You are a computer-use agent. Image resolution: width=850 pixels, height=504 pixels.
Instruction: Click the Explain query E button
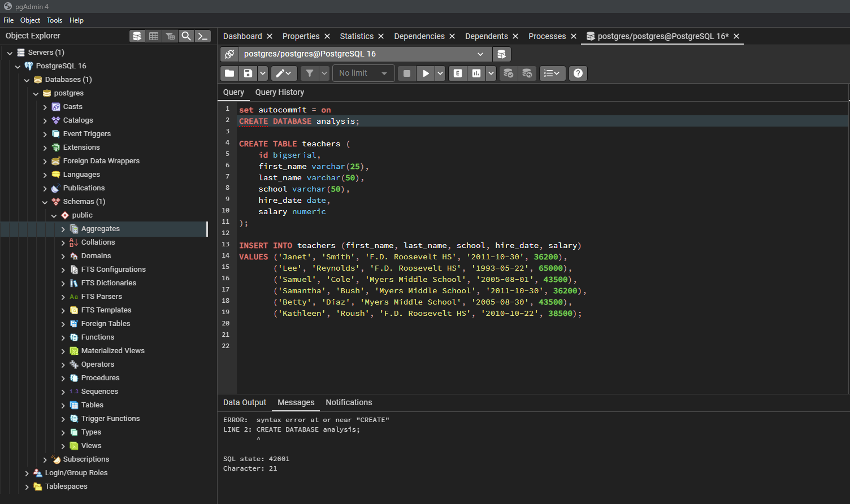point(458,73)
